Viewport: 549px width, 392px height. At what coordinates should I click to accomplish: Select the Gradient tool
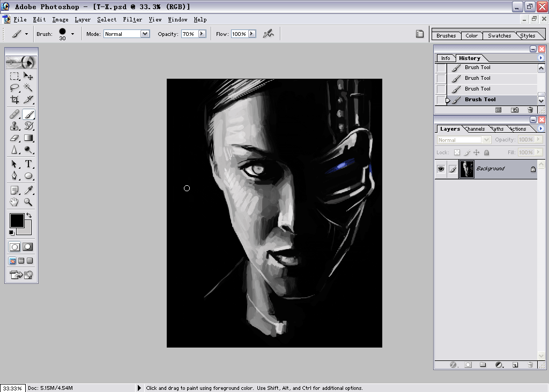pyautogui.click(x=28, y=138)
